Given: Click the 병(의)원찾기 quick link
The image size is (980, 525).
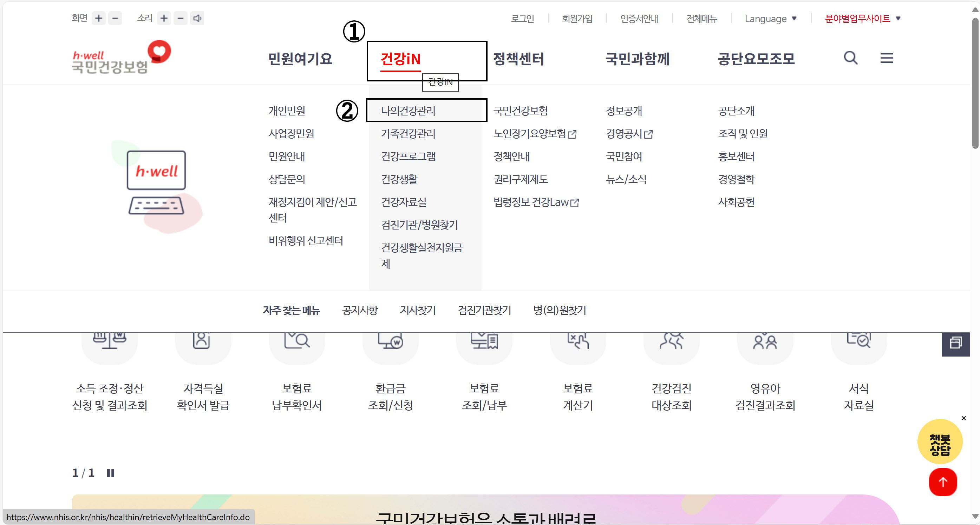Looking at the screenshot, I should [560, 310].
